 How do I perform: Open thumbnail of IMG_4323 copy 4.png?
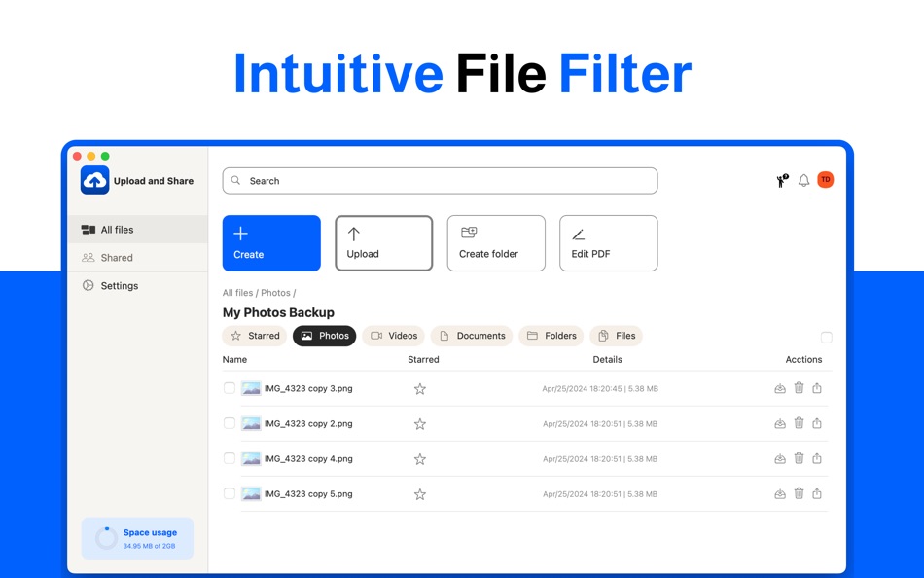point(251,459)
